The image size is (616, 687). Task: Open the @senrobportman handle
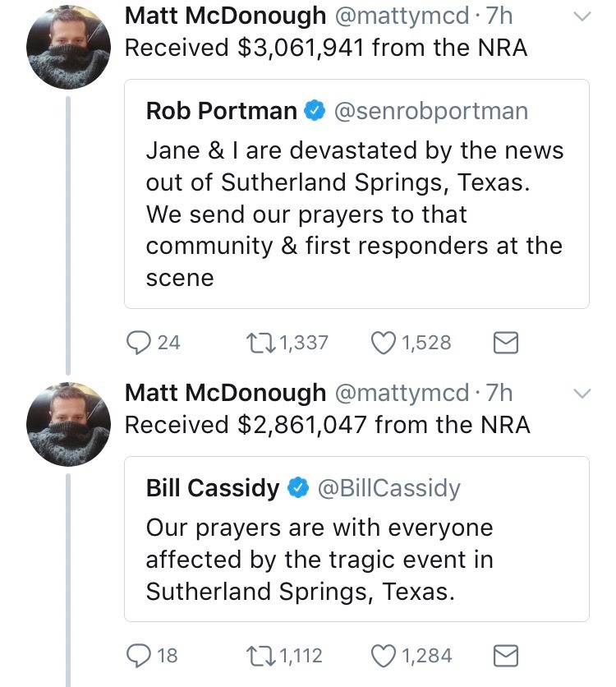430,111
